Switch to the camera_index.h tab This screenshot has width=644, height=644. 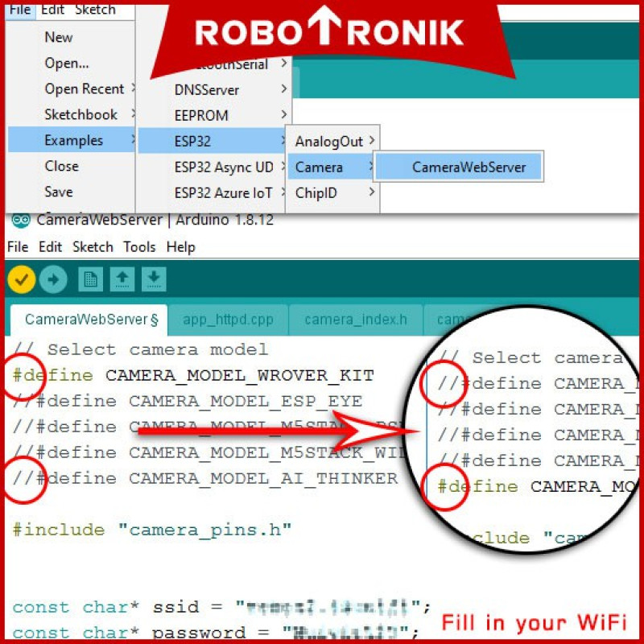click(x=355, y=320)
